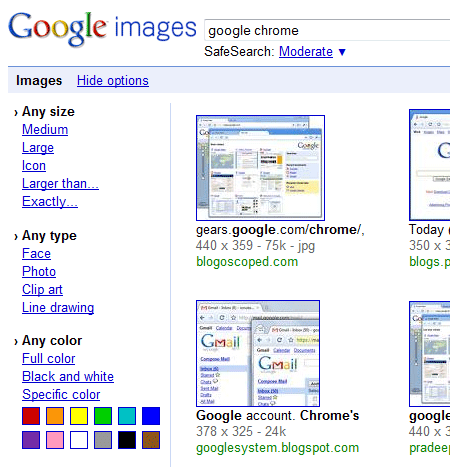Pick the yellow color swatch
450x473 pixels.
(79, 416)
